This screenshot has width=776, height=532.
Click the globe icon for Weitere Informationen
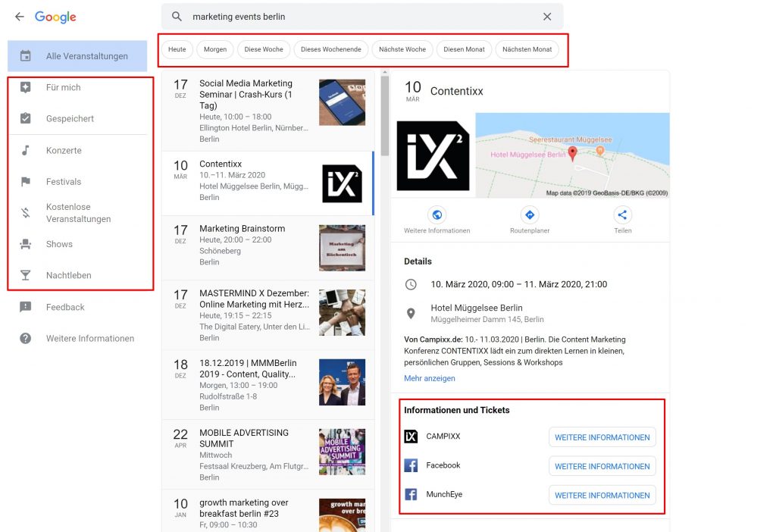tap(437, 214)
